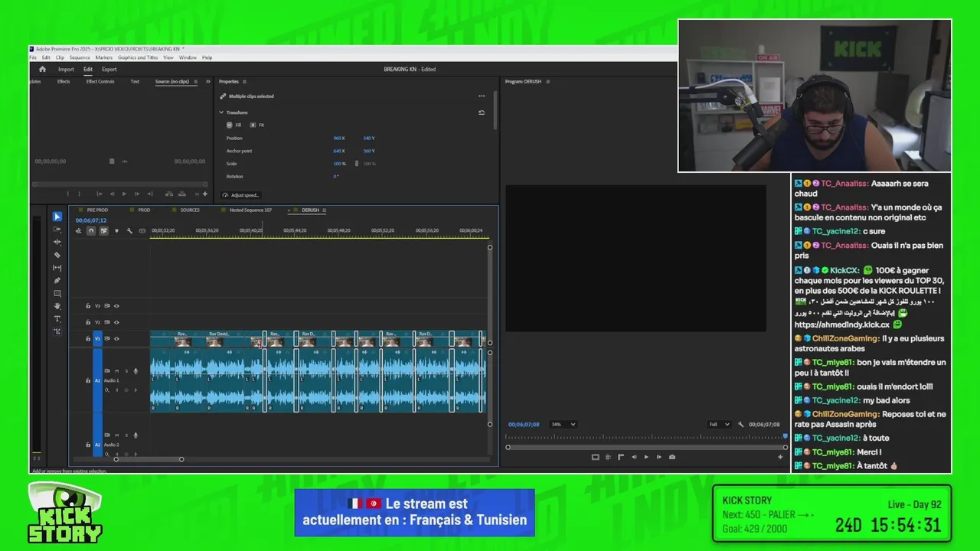Viewport: 980px width, 551px height.
Task: Show overflow panels double chevron
Action: [x=207, y=82]
